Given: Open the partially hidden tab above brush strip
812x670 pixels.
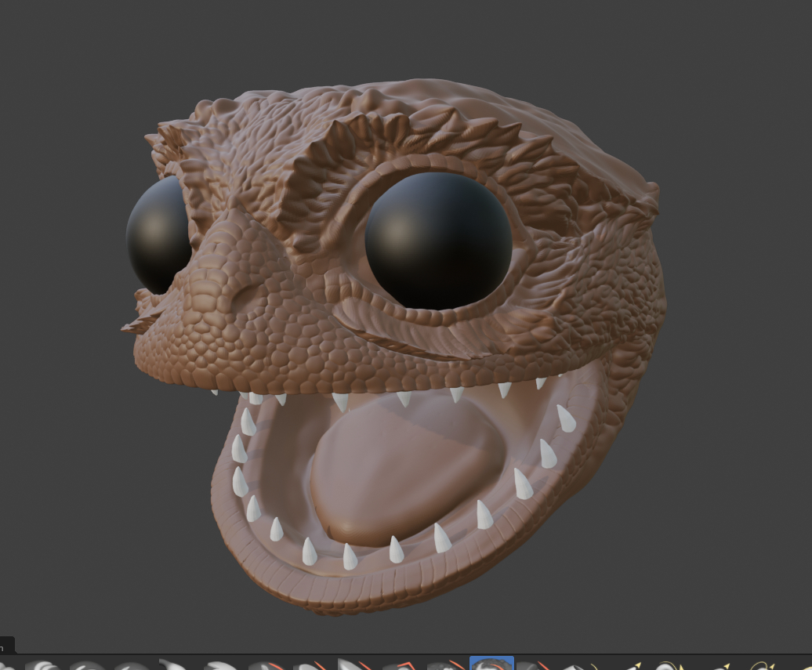Looking at the screenshot, I should pos(6,646).
